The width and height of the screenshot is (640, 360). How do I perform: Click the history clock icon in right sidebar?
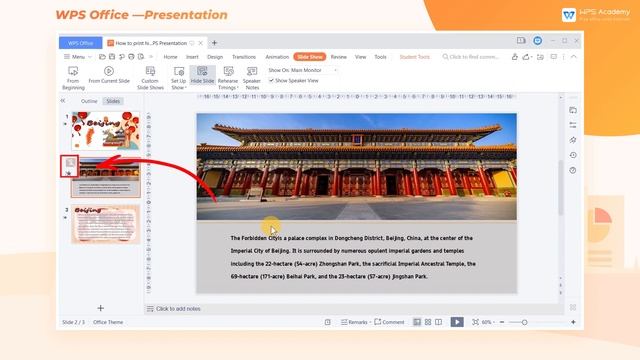coord(573,155)
